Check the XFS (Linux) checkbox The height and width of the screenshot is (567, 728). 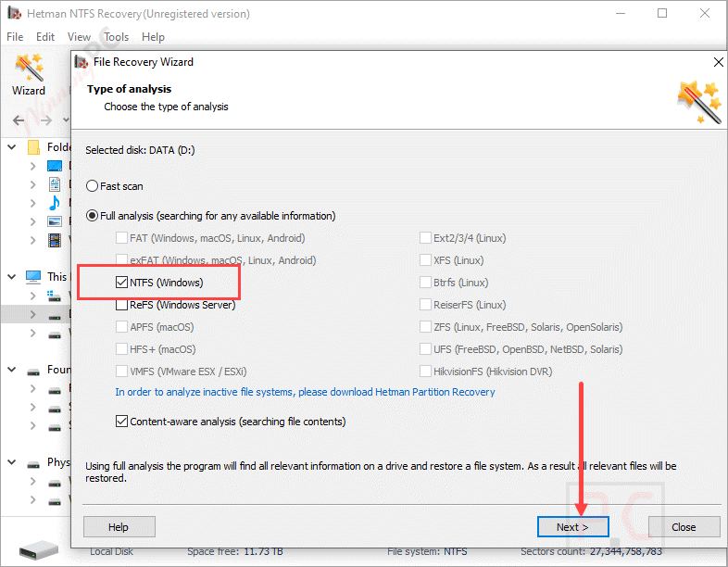pyautogui.click(x=425, y=259)
